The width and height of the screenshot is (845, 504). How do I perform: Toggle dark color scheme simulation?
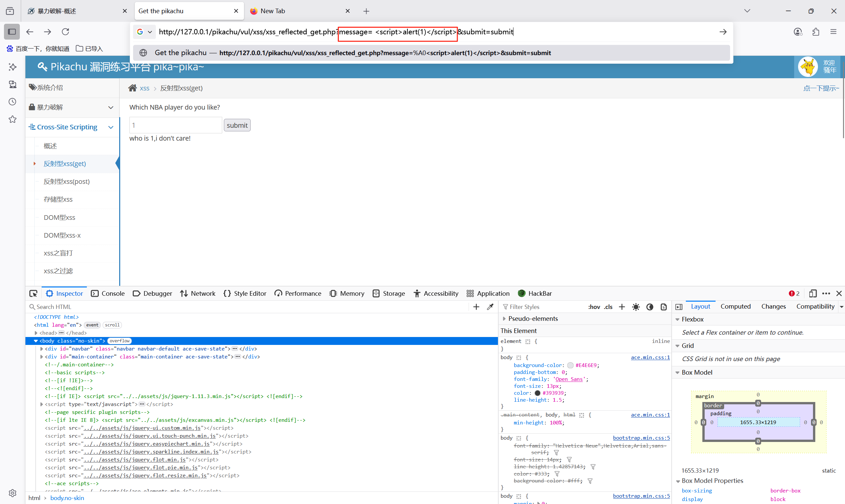click(x=650, y=307)
